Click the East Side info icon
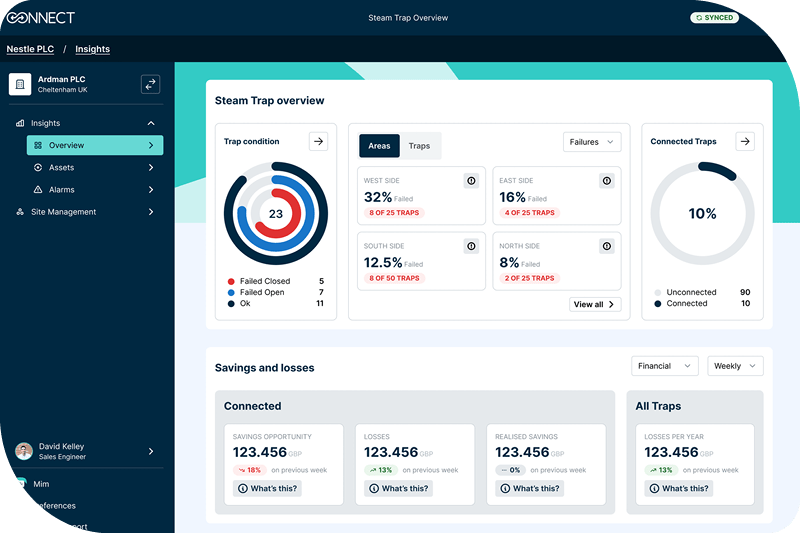 (x=606, y=180)
